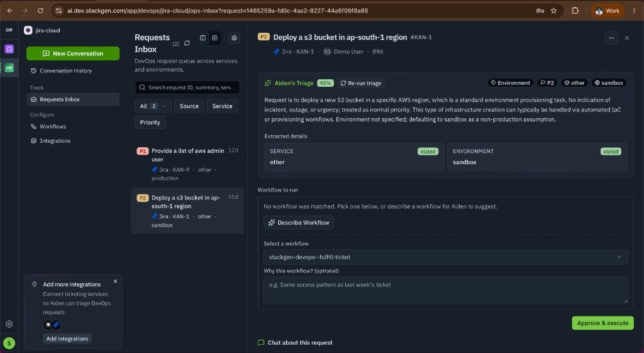The height and width of the screenshot is (353, 644).
Task: Open the browser three-dot menu
Action: tap(634, 11)
